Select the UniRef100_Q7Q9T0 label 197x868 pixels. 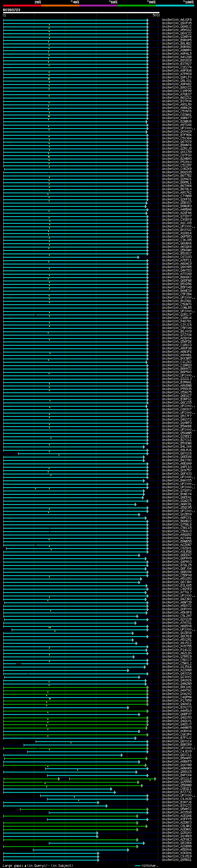177,491
